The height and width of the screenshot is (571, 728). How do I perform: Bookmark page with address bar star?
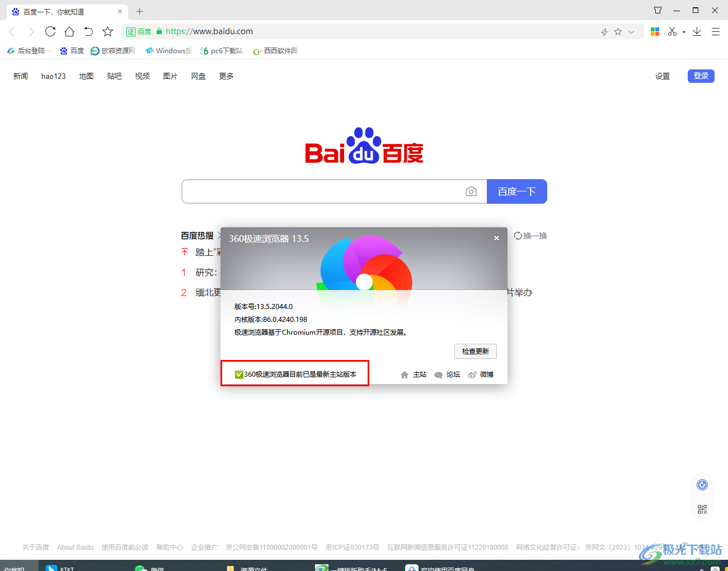click(618, 32)
